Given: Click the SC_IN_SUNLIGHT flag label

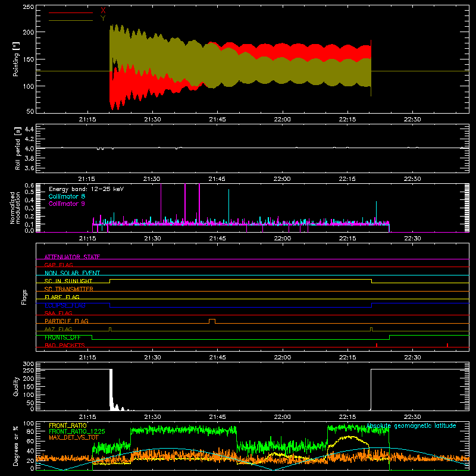Looking at the screenshot, I should point(68,281).
